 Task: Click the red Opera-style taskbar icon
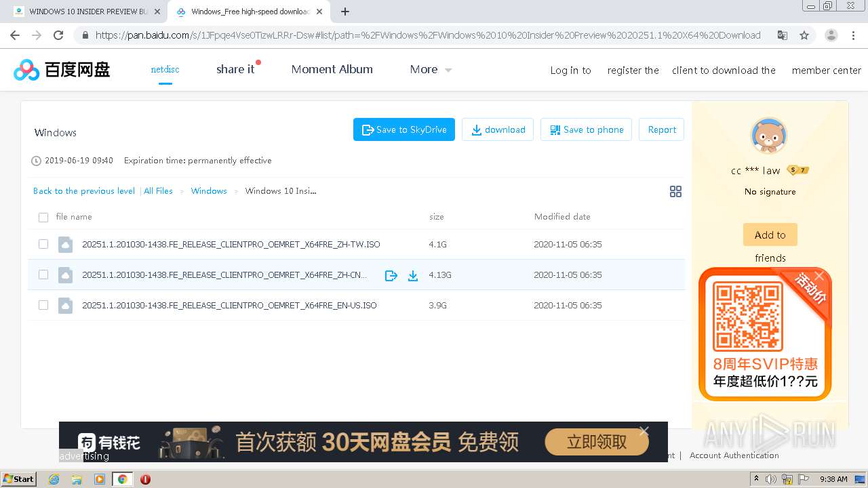click(x=145, y=479)
